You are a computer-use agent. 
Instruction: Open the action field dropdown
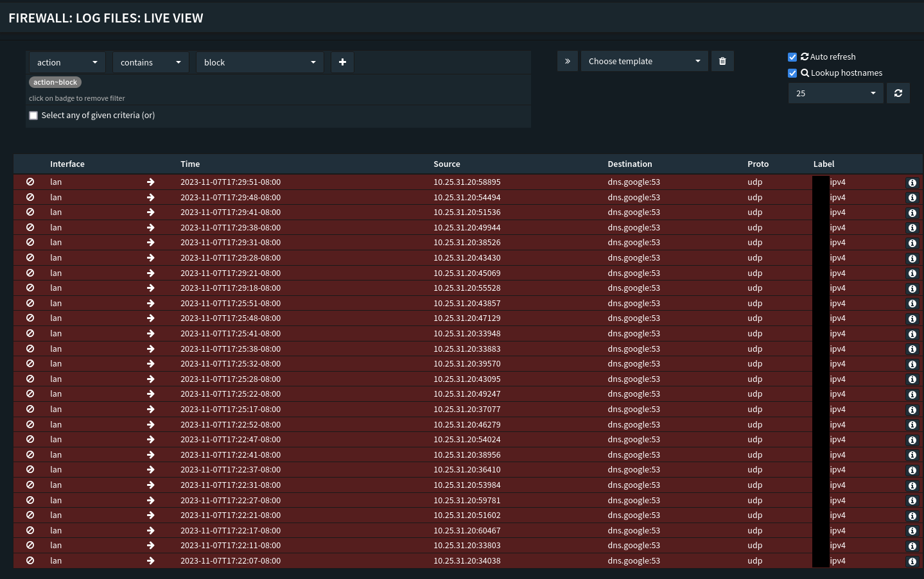(x=67, y=62)
